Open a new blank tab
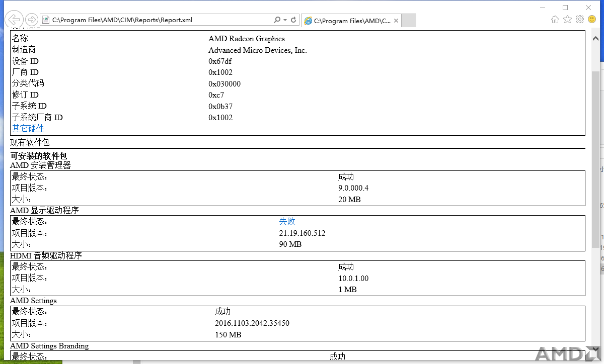Viewport: 604px width, 364px height. point(409,21)
